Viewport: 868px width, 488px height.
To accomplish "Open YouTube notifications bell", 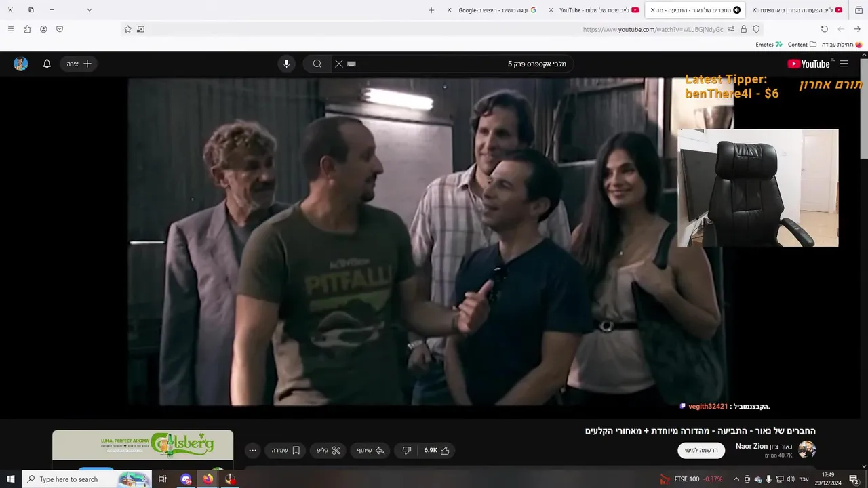I will tap(47, 64).
